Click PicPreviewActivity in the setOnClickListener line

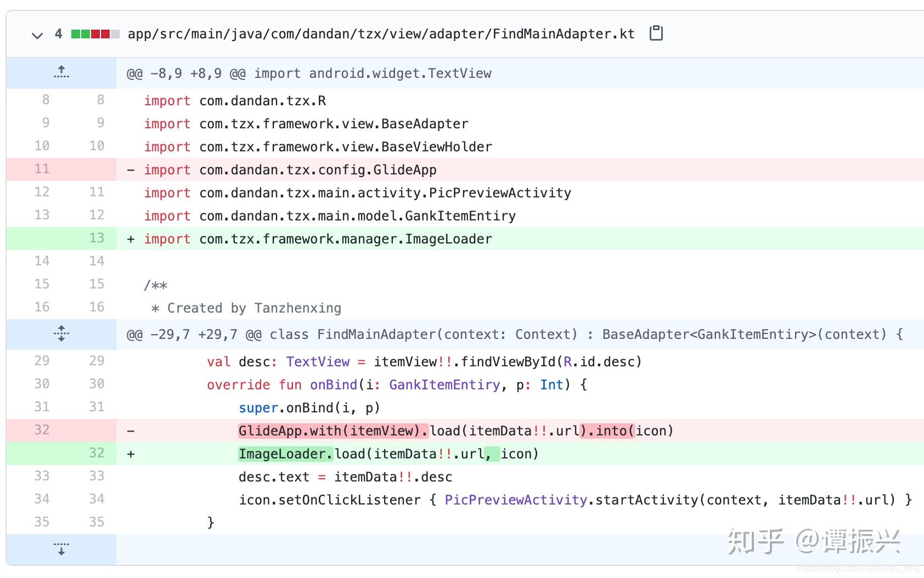[515, 500]
